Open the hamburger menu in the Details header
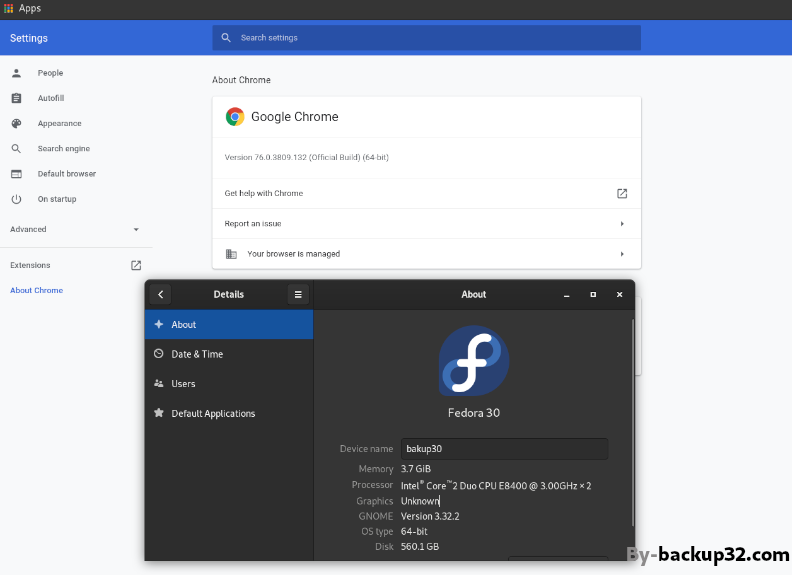The width and height of the screenshot is (792, 575). point(298,295)
